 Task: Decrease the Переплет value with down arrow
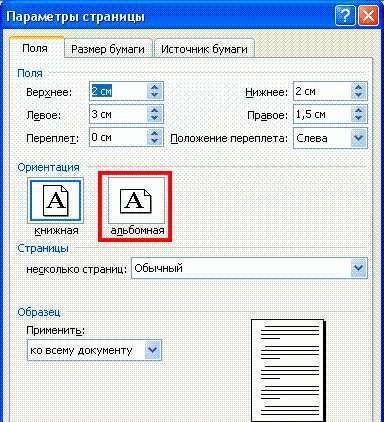154,141
